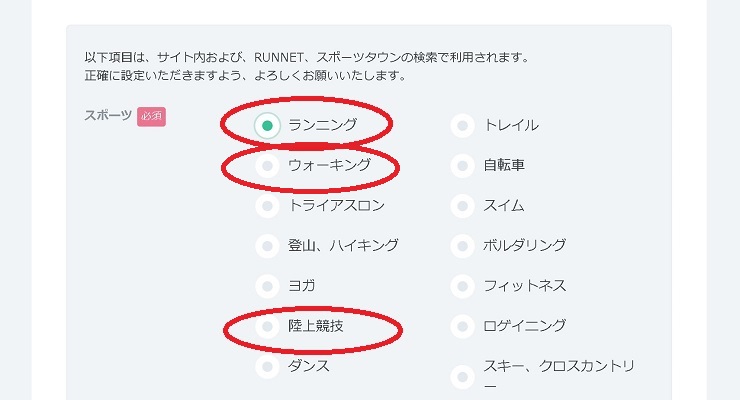740x400 pixels.
Task: Choose the スキー、クロスカントリー radio option
Action: click(x=462, y=376)
